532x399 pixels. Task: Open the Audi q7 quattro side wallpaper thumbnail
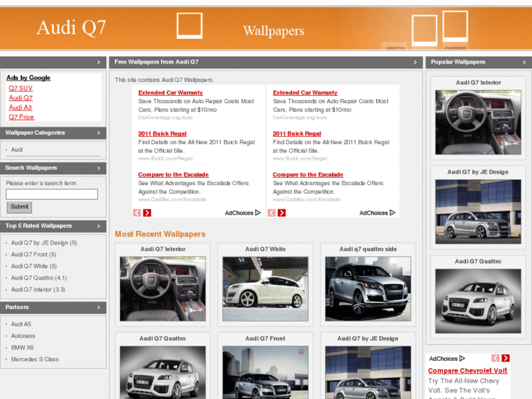(368, 289)
